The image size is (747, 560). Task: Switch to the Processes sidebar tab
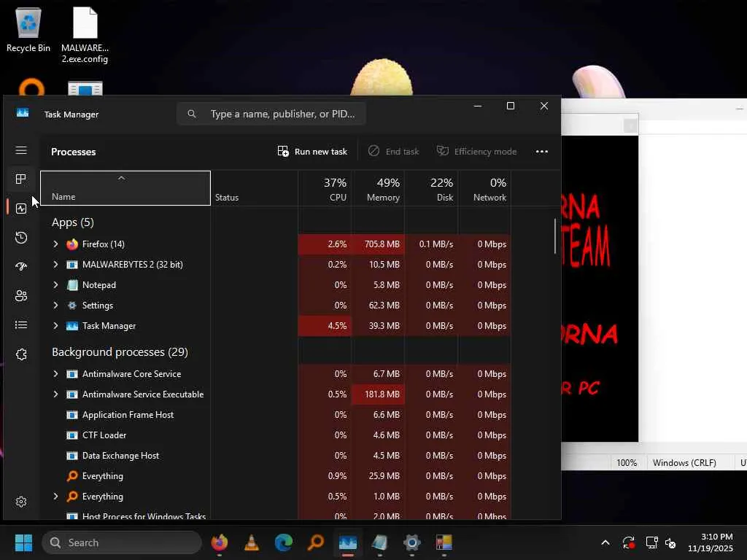[x=21, y=179]
